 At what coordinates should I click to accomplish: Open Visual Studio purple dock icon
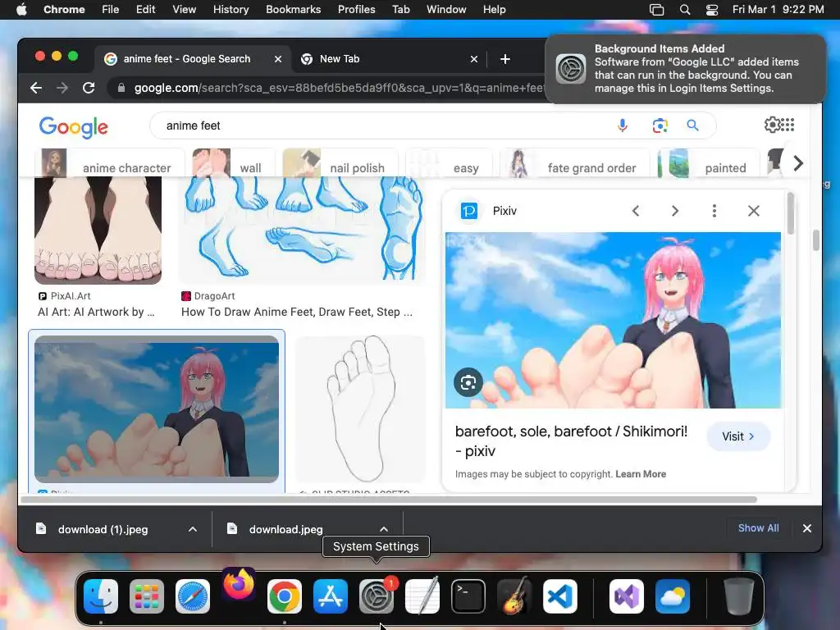626,596
